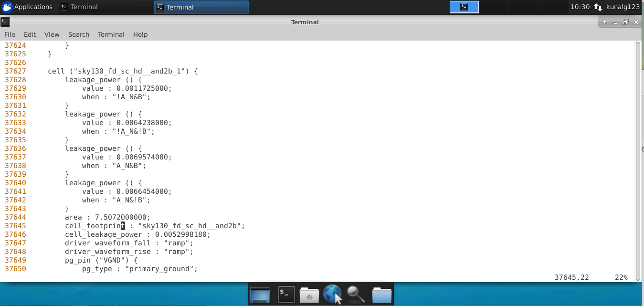Click the network traffic arrows in the top panel
The image size is (644, 306).
[x=599, y=7]
